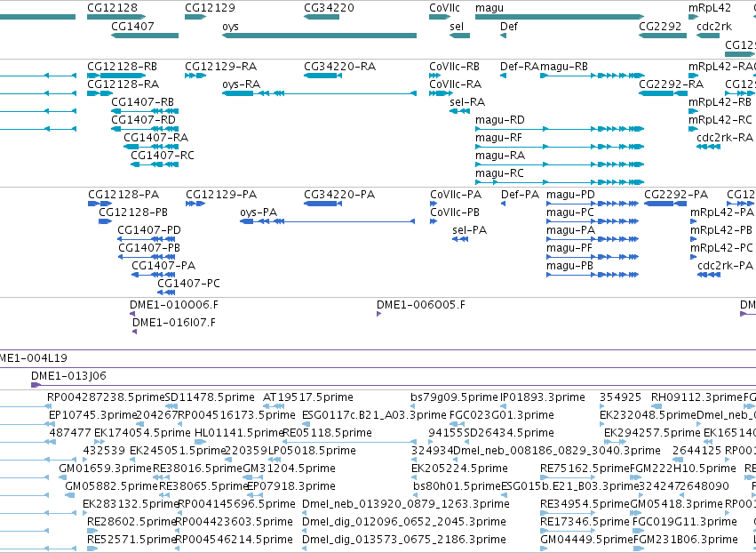The width and height of the screenshot is (756, 553).
Task: Open transcript CG34220-RA
Action: pyautogui.click(x=340, y=66)
